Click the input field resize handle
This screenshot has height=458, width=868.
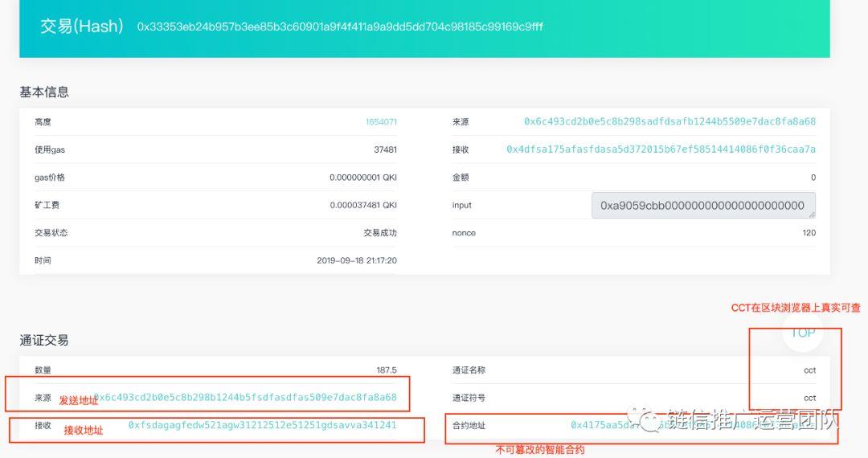tap(811, 214)
